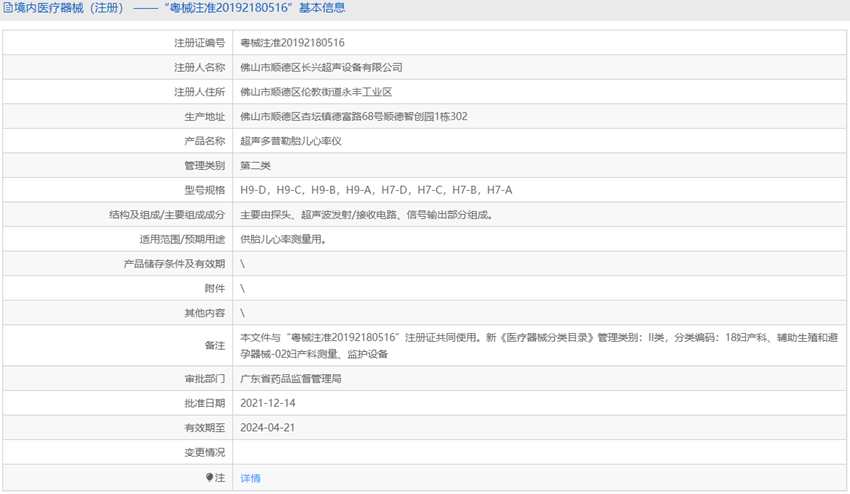Click the 其他内容 label
This screenshot has width=850, height=494.
[204, 313]
